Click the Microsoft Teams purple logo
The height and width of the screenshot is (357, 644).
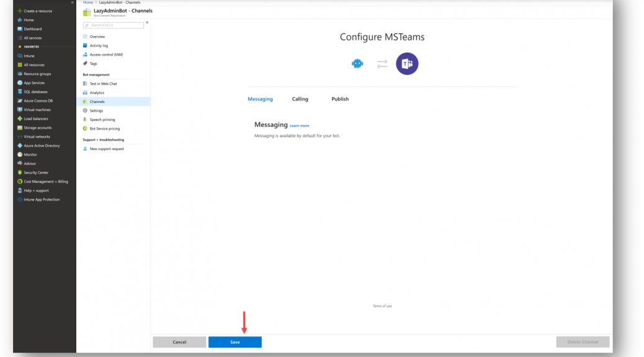407,64
